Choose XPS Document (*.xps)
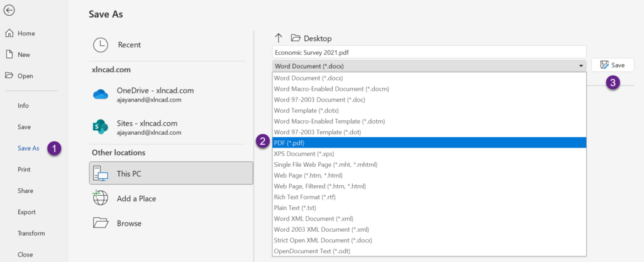This screenshot has height=262, width=644. pyautogui.click(x=429, y=154)
